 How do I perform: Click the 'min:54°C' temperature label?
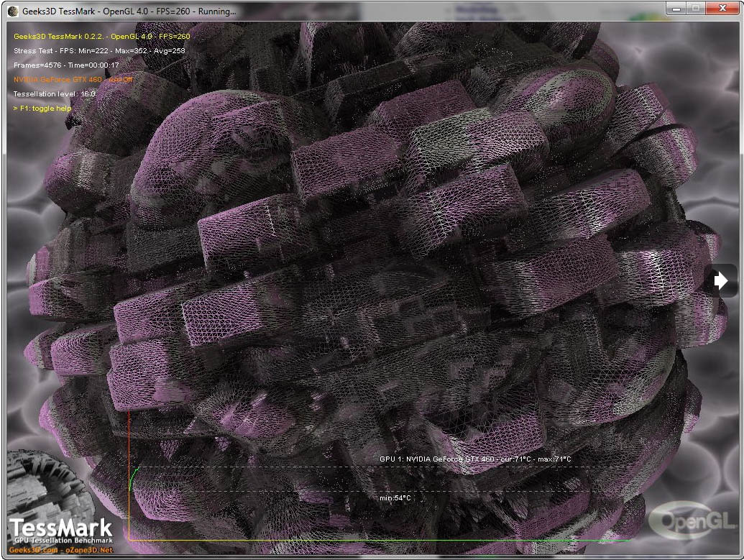coord(395,498)
